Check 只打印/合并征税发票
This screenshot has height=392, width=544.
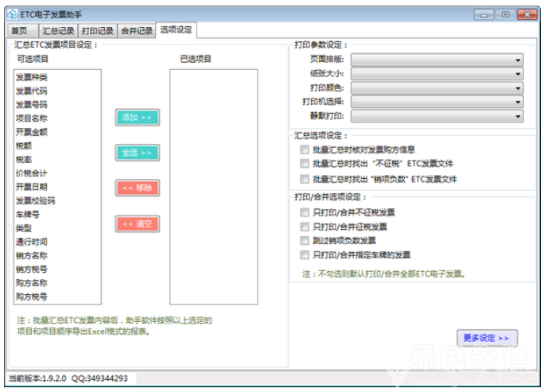(x=305, y=227)
